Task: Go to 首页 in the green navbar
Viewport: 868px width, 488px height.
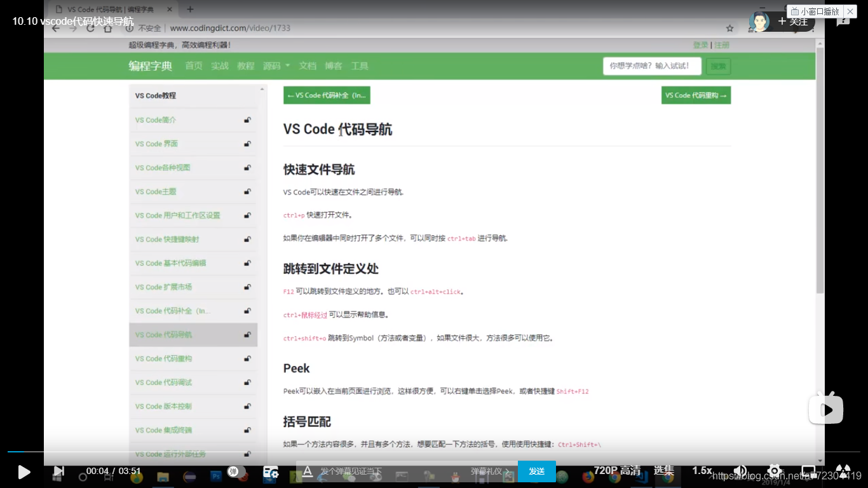Action: pyautogui.click(x=194, y=66)
